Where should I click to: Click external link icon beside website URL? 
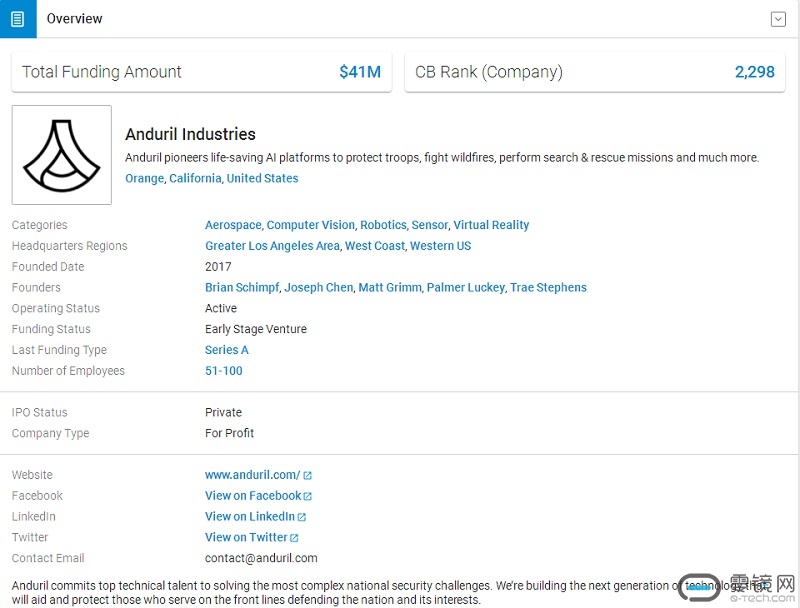(x=308, y=476)
